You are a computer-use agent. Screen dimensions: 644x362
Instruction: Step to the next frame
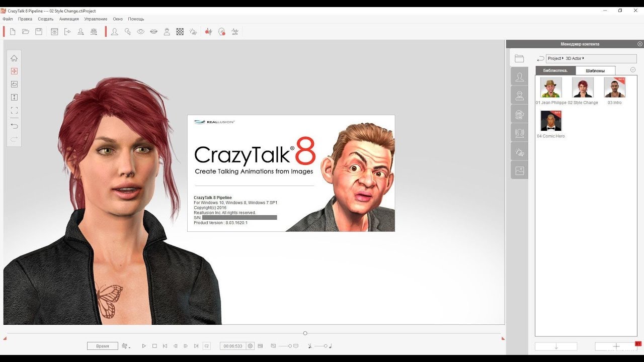pyautogui.click(x=186, y=346)
